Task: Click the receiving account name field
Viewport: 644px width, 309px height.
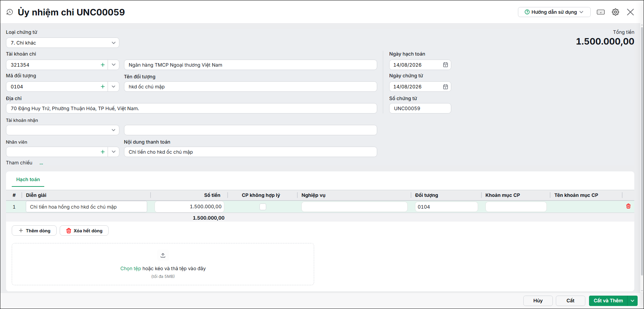Action: point(250,130)
